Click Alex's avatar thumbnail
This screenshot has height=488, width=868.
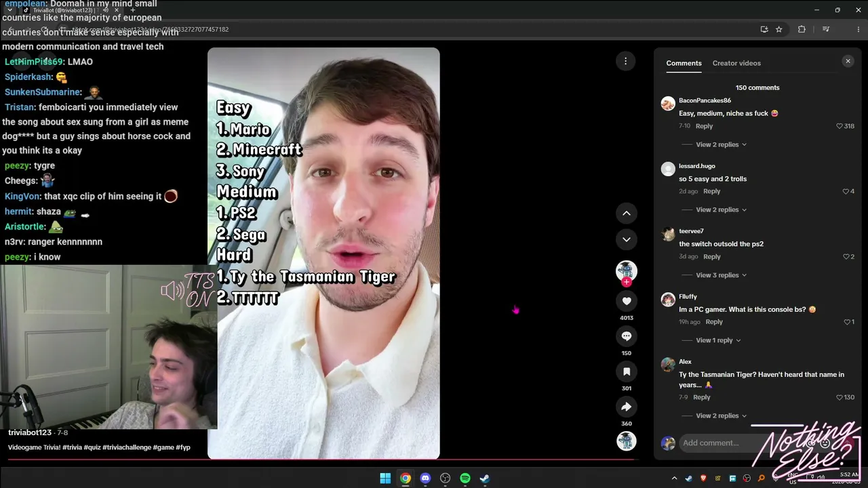(x=668, y=364)
